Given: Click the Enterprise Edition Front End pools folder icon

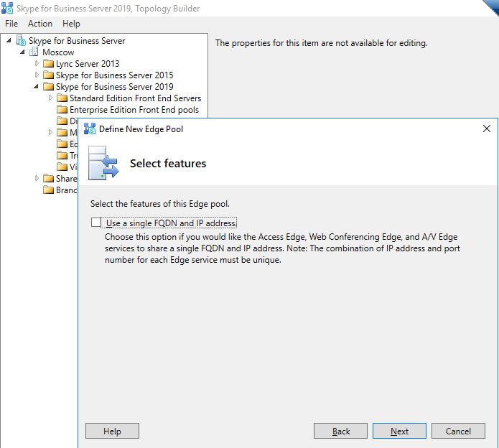Looking at the screenshot, I should [x=62, y=109].
